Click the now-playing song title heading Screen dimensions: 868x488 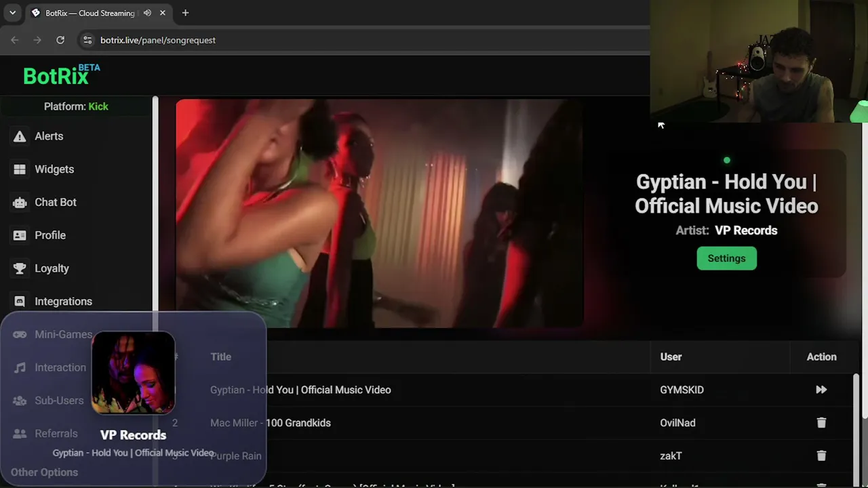point(726,194)
